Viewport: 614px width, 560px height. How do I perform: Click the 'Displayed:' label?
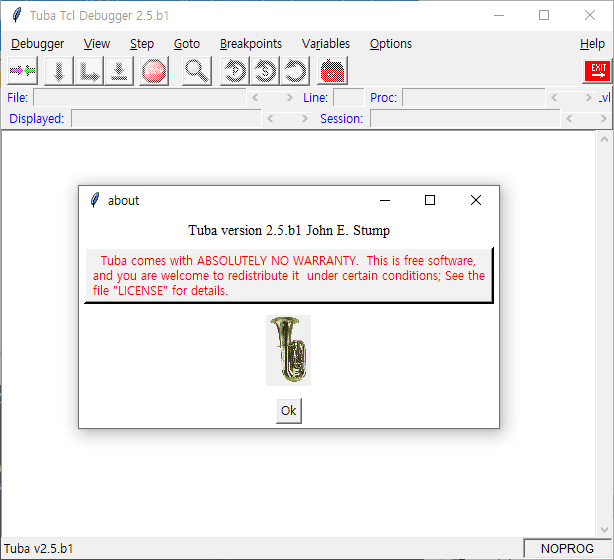pyautogui.click(x=36, y=119)
